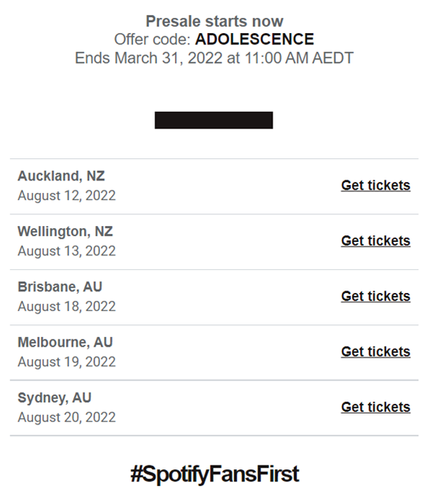The width and height of the screenshot is (434, 504).
Task: Click the black redacted bar
Action: 213,120
